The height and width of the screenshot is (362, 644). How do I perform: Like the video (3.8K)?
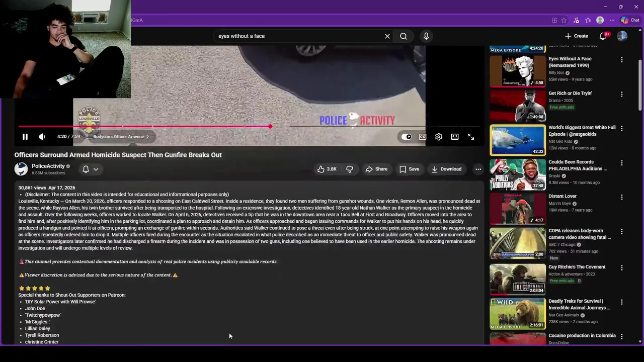point(327,169)
